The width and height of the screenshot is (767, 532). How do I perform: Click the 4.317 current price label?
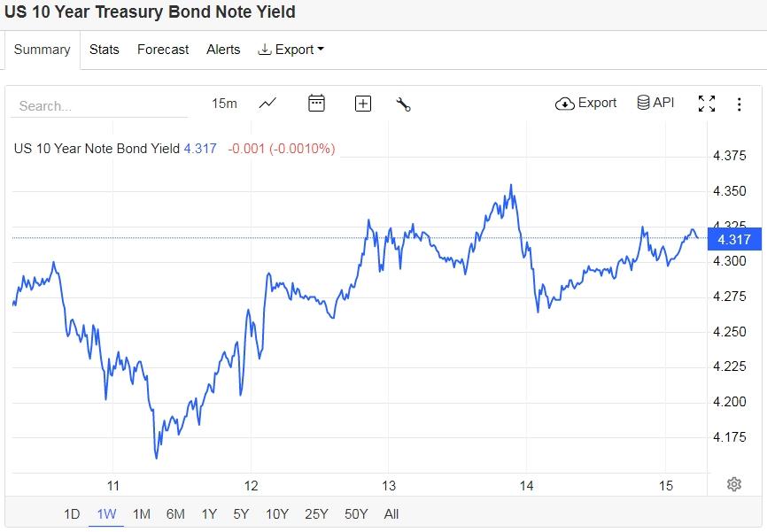(x=734, y=240)
